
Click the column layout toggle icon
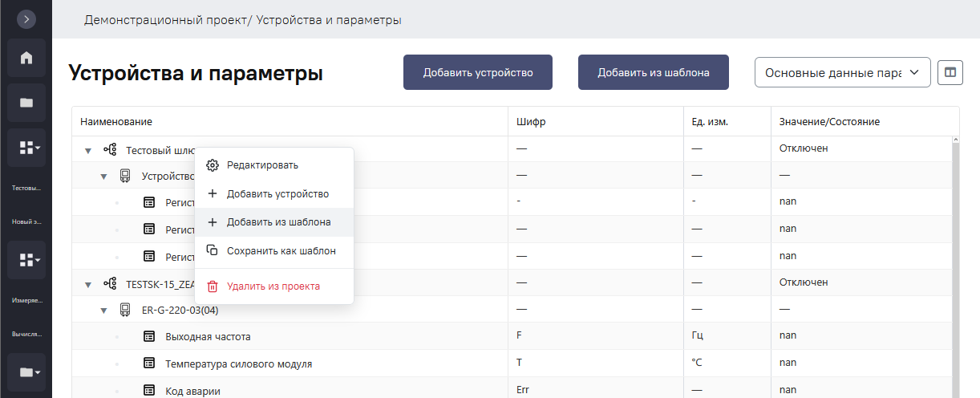(950, 72)
